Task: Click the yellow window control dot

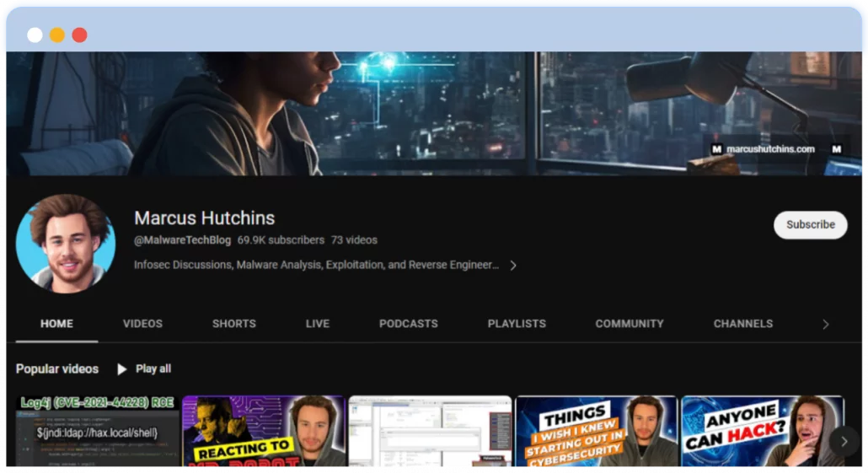Action: click(57, 35)
